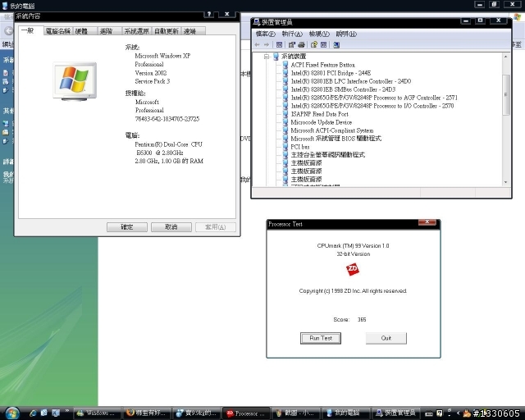525x420 pixels.
Task: Open the 檢視(V) menu in Device Manager
Action: [x=319, y=34]
